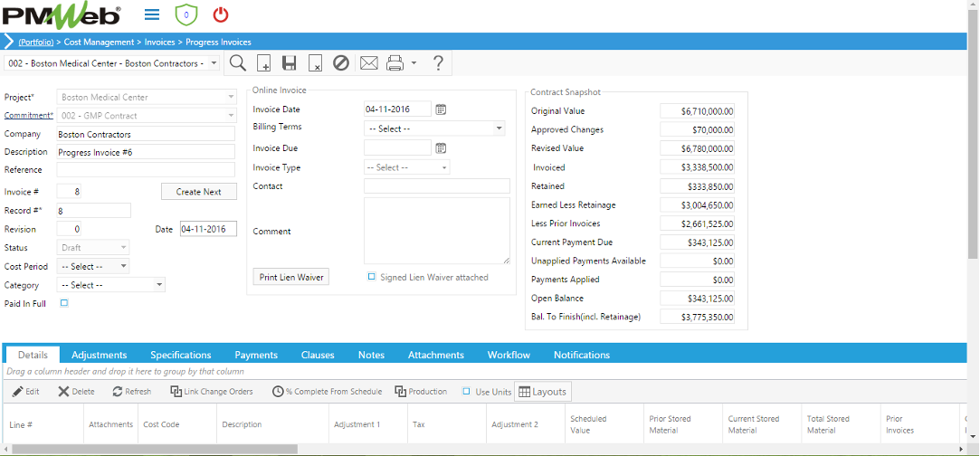Click the Company input field

pos(146,134)
